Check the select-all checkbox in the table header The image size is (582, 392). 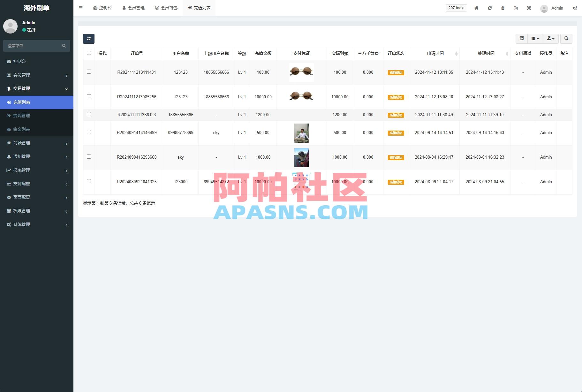tap(89, 53)
